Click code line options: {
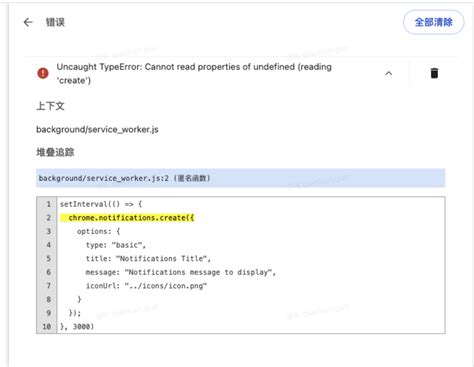Image resolution: width=474 pixels, height=367 pixels. (x=99, y=231)
